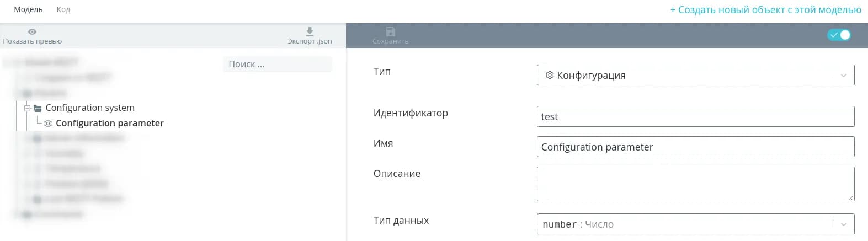Click the Имя input field
This screenshot has width=868, height=241.
[x=695, y=147]
